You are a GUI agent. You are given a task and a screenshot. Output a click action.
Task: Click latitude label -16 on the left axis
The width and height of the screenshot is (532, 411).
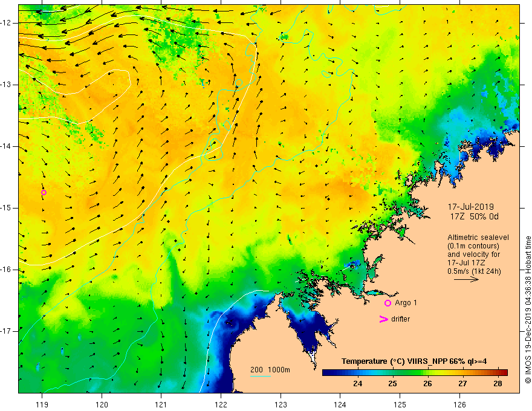[x=6, y=270]
